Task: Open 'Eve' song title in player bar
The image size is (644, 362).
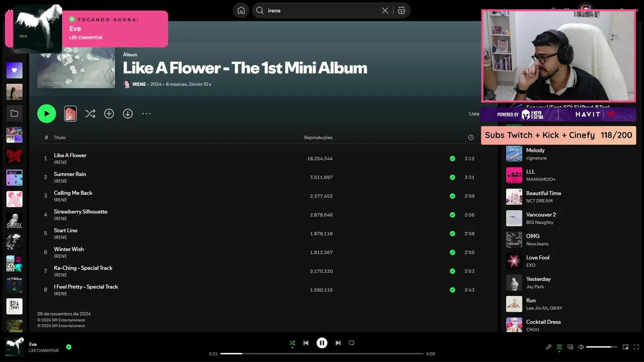Action: pos(33,344)
